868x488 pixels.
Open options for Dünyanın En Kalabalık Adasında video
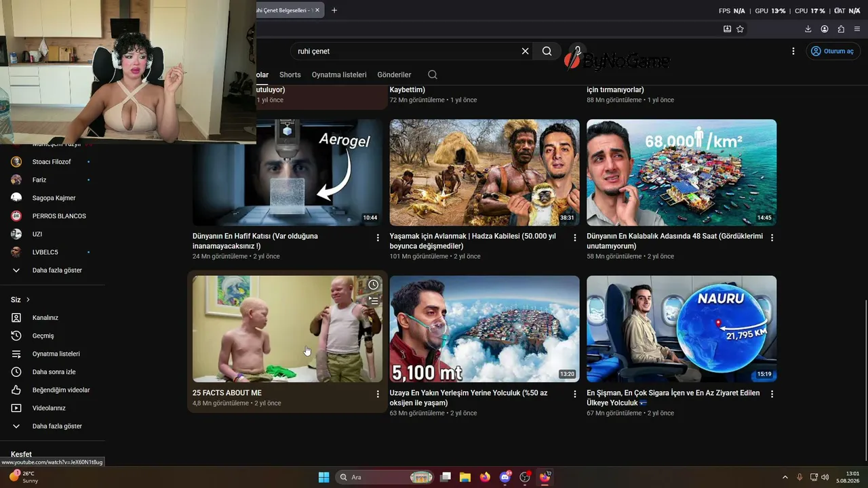[772, 238]
